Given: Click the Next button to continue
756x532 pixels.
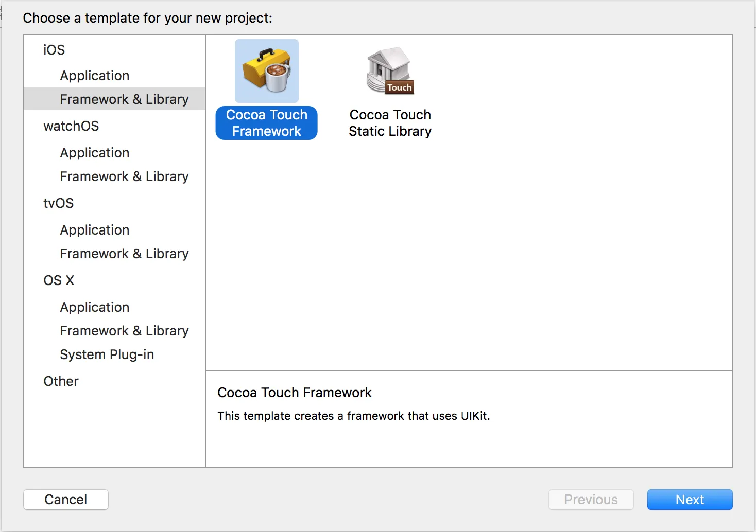Looking at the screenshot, I should (x=690, y=500).
